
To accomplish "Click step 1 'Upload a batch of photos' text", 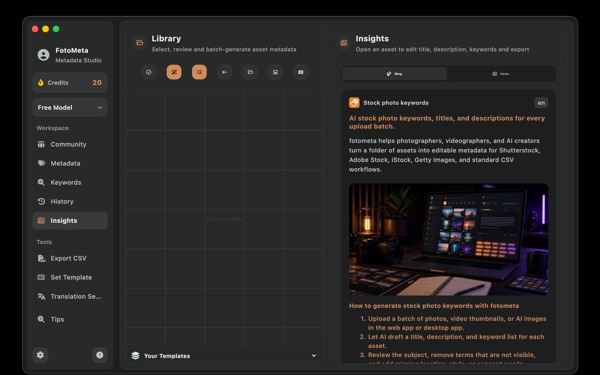I will (457, 323).
